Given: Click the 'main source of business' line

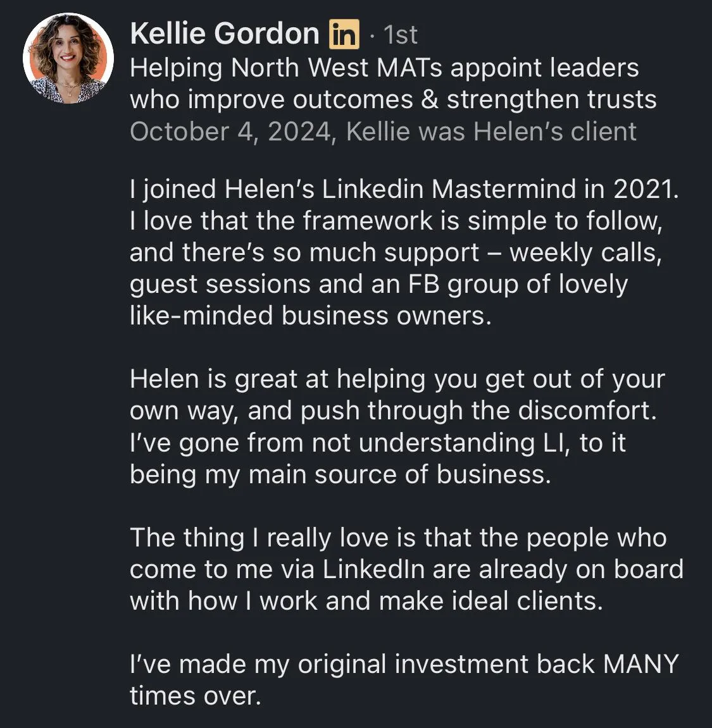Looking at the screenshot, I should [340, 474].
